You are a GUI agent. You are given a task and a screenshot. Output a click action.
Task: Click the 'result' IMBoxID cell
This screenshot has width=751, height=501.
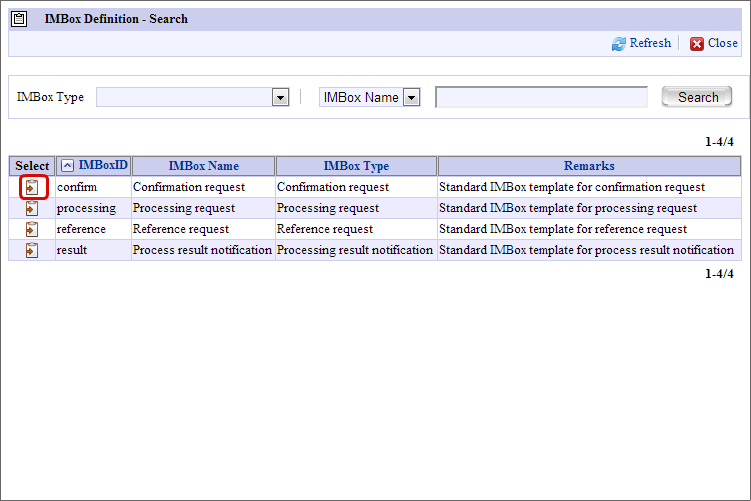(x=93, y=250)
